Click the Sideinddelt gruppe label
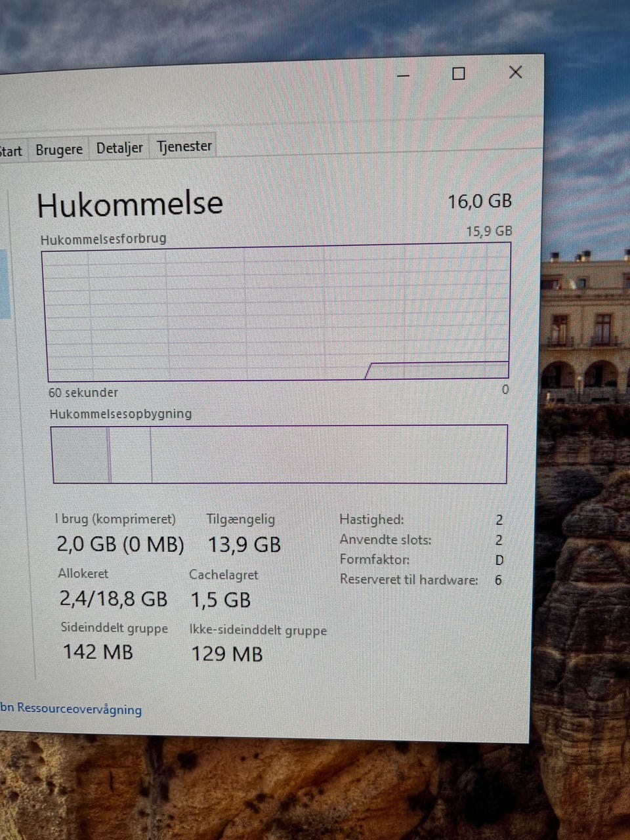The image size is (630, 840). [x=114, y=628]
